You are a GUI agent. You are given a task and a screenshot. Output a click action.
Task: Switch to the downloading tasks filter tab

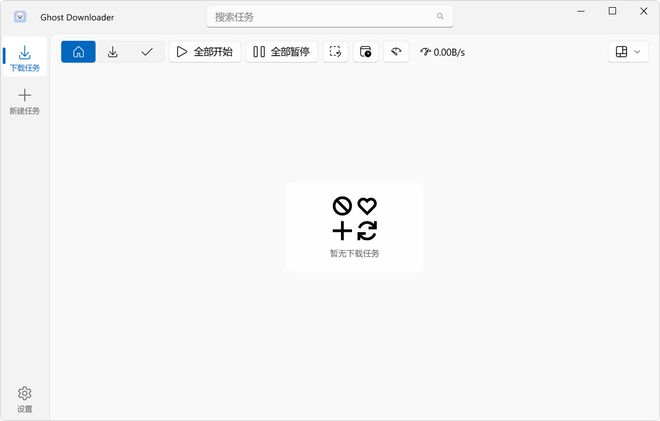click(112, 52)
